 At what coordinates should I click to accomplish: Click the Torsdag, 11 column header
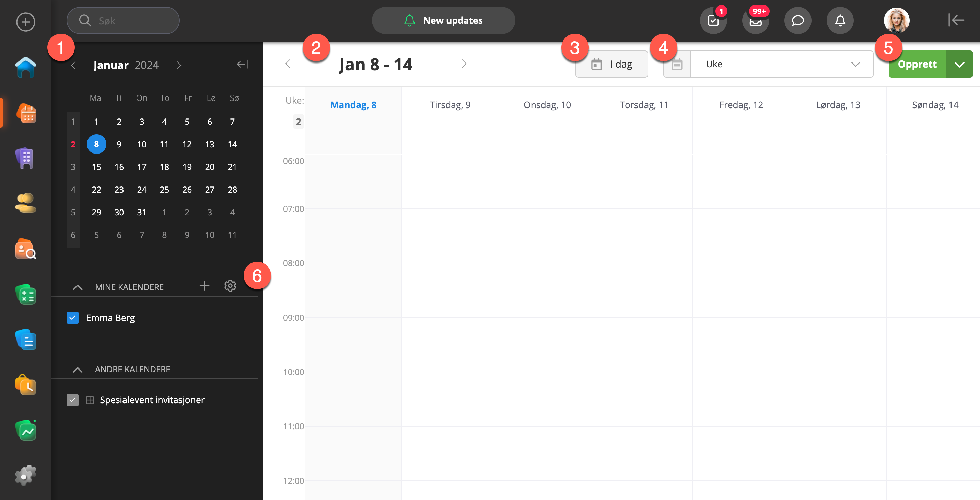click(644, 105)
